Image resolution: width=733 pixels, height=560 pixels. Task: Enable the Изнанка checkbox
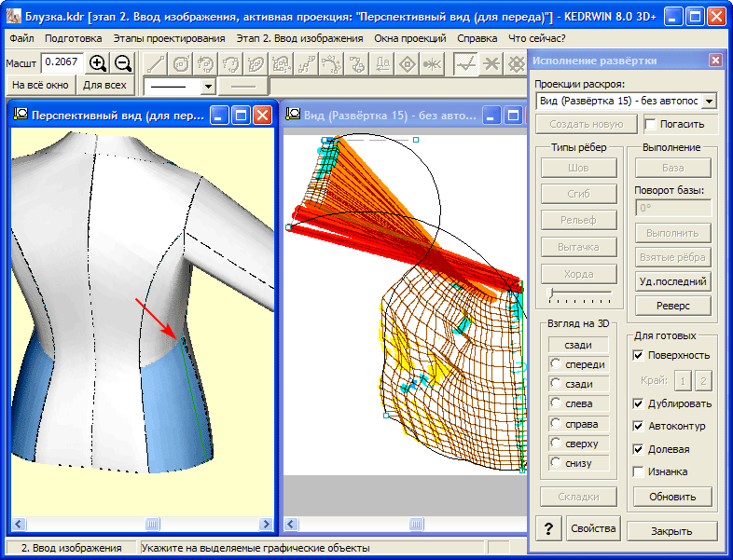638,471
